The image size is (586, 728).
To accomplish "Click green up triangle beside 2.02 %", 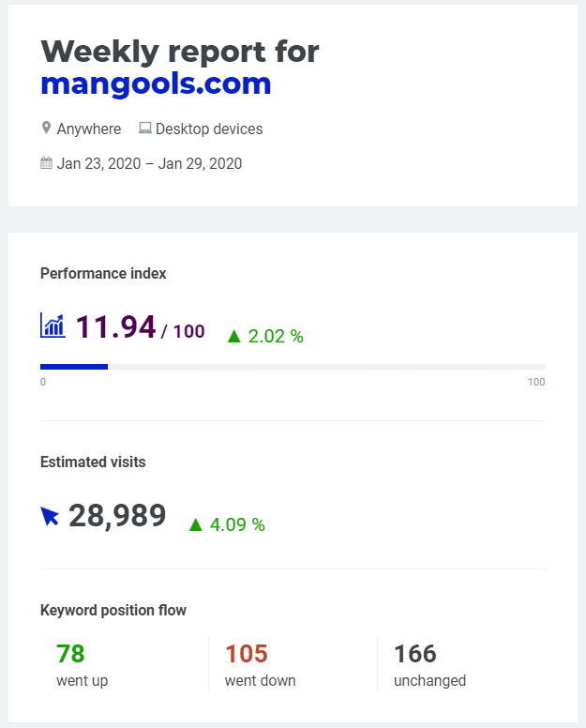I will tap(234, 336).
